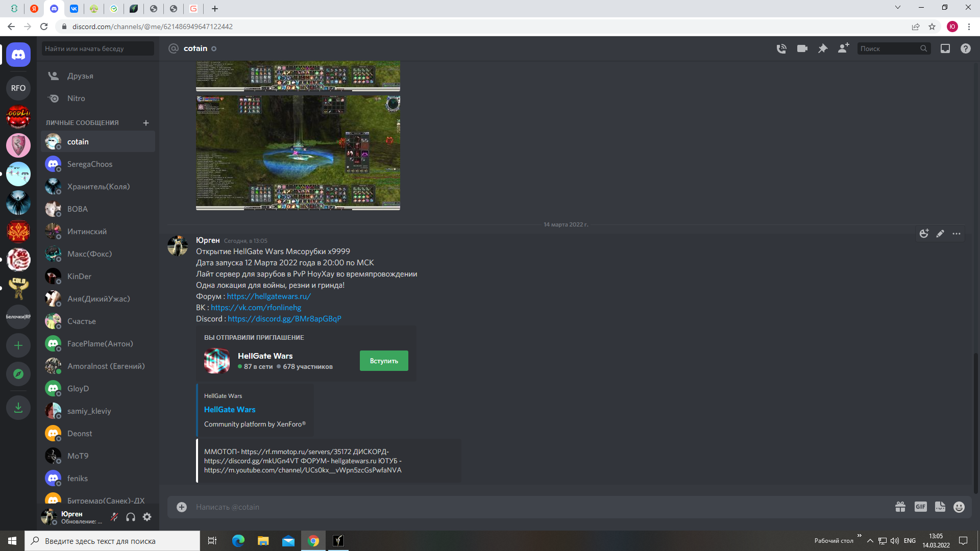The height and width of the screenshot is (551, 980).
Task: Toggle headphones deafen
Action: [x=131, y=517]
